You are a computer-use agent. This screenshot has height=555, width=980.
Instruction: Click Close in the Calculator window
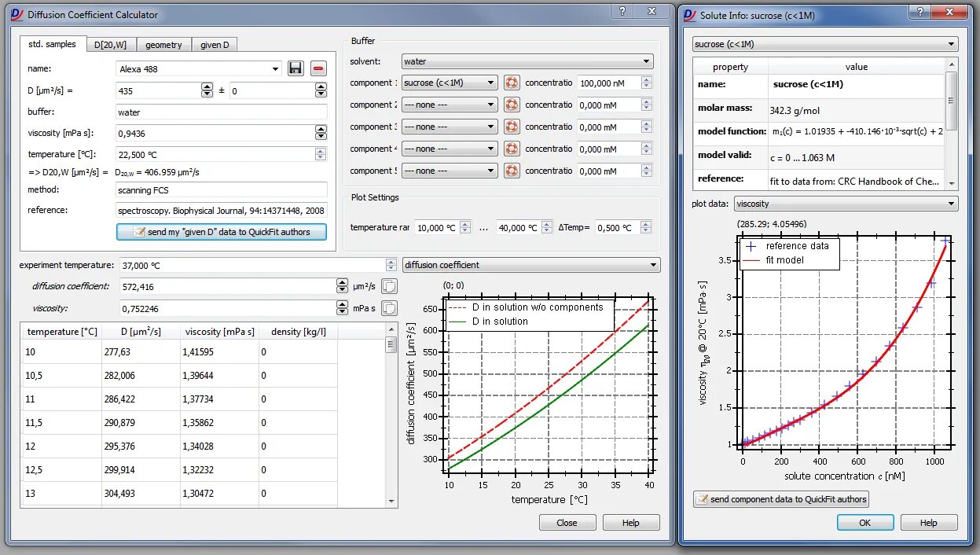pos(567,523)
